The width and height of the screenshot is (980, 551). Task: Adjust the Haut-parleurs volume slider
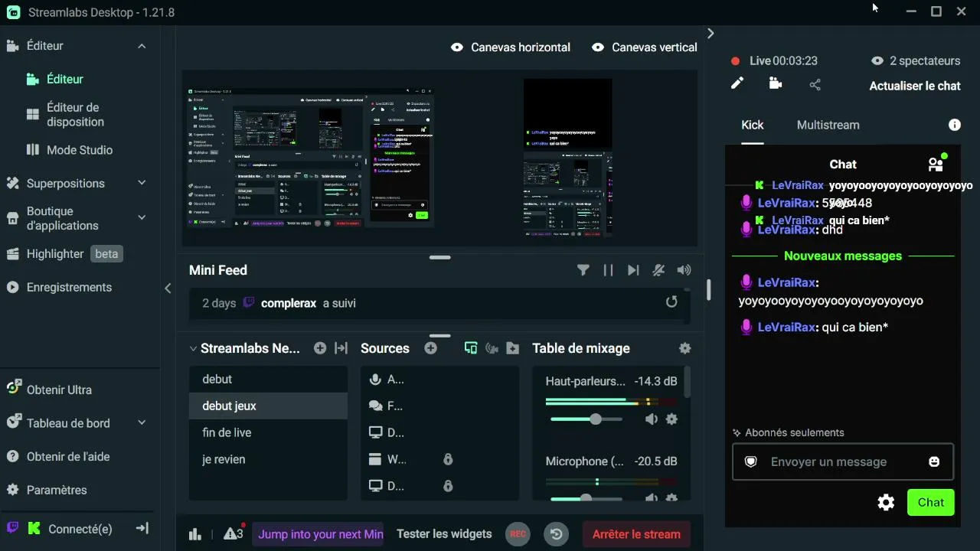click(586, 419)
